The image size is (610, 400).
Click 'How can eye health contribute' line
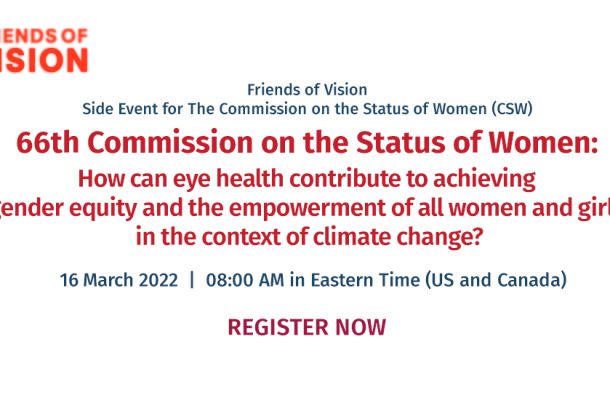(x=307, y=180)
